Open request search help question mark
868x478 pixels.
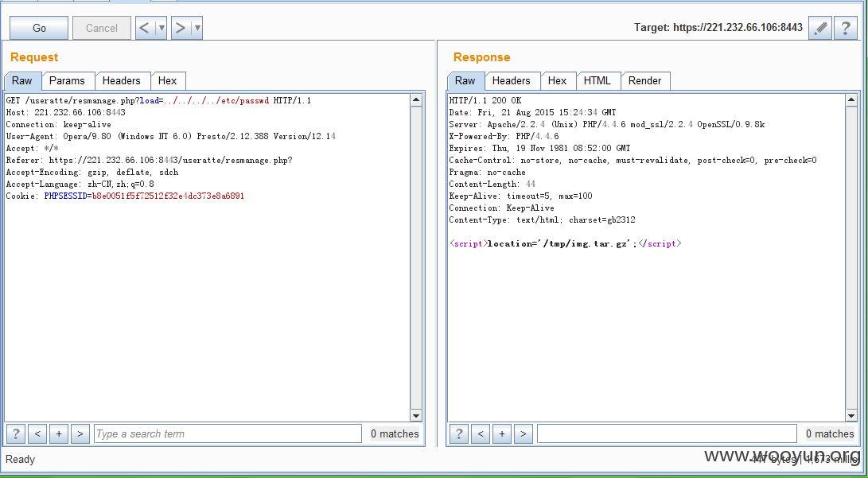coord(15,433)
